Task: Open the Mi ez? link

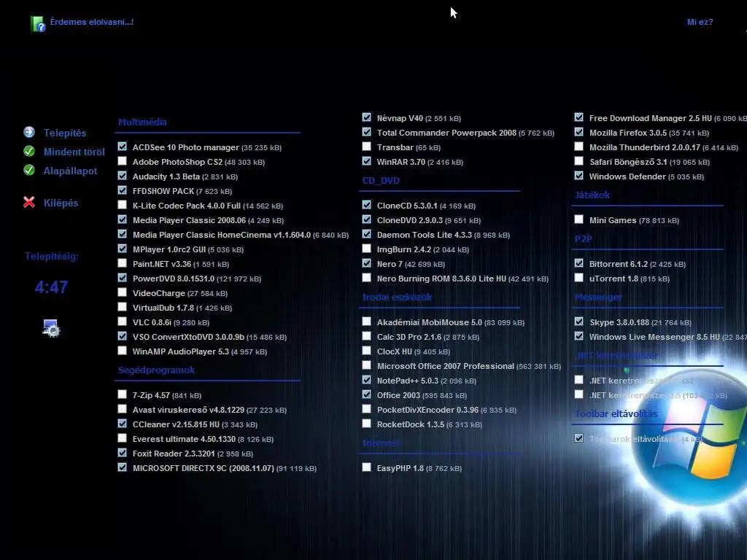Action: [700, 22]
